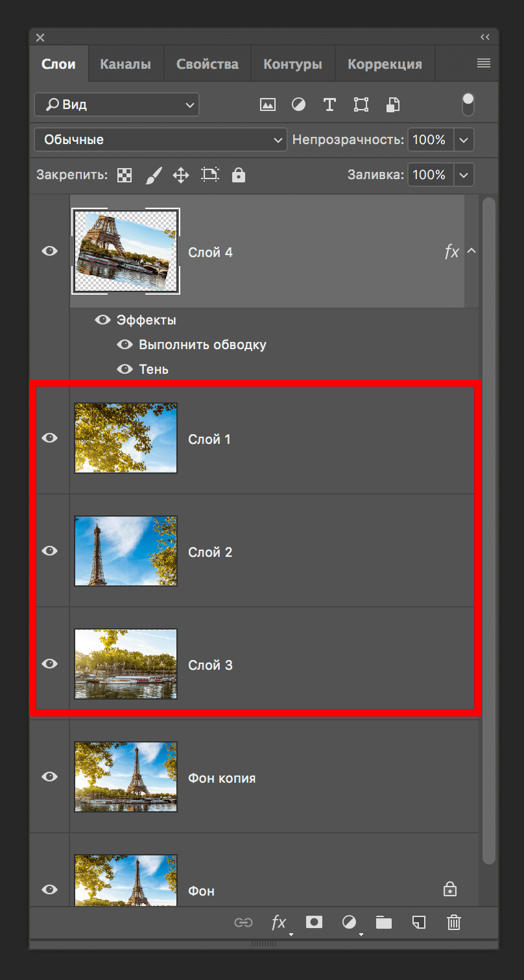The image size is (524, 980).
Task: Click the delete layer trash icon
Action: (x=454, y=922)
